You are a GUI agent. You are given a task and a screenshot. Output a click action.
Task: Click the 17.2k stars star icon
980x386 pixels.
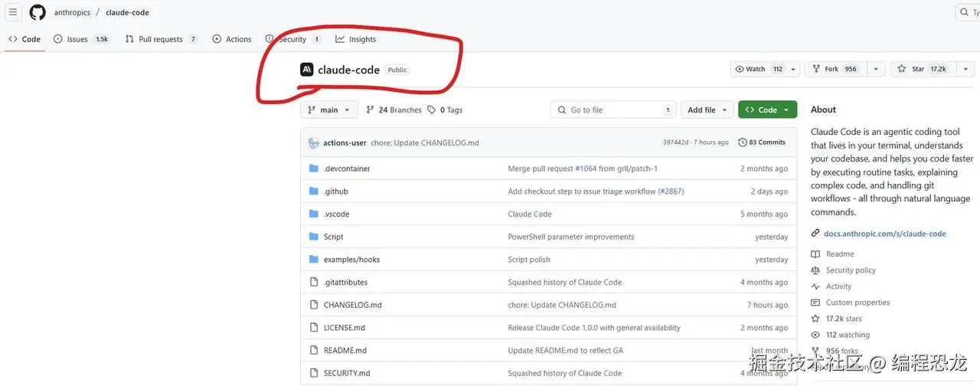815,319
